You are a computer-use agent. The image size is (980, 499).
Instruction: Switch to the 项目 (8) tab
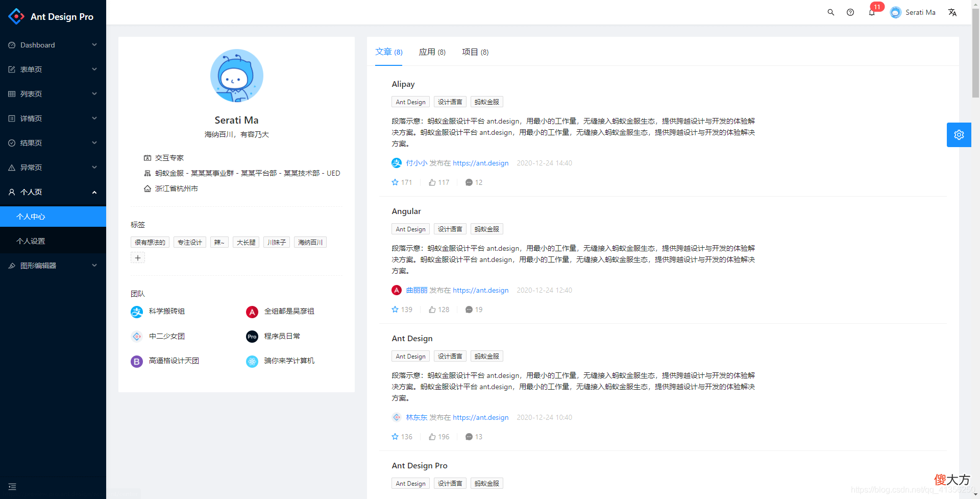[x=475, y=52]
